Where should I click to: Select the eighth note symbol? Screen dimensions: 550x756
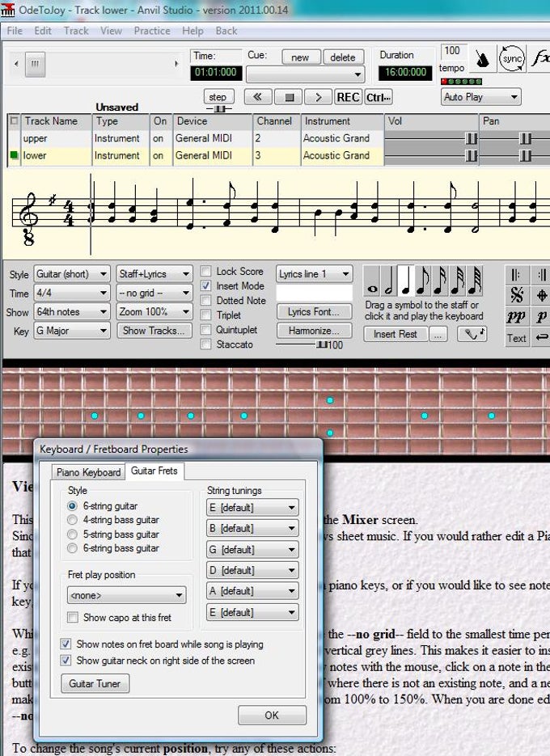point(423,281)
